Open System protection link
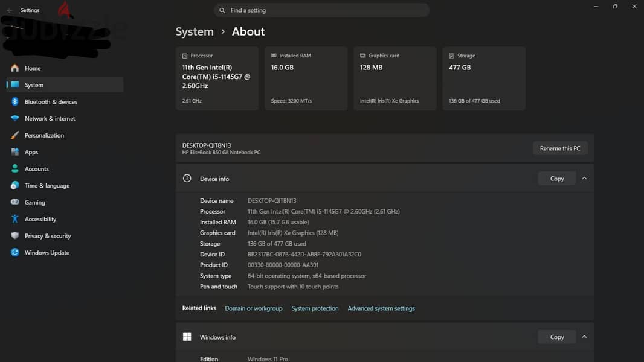The height and width of the screenshot is (362, 644). point(315,308)
